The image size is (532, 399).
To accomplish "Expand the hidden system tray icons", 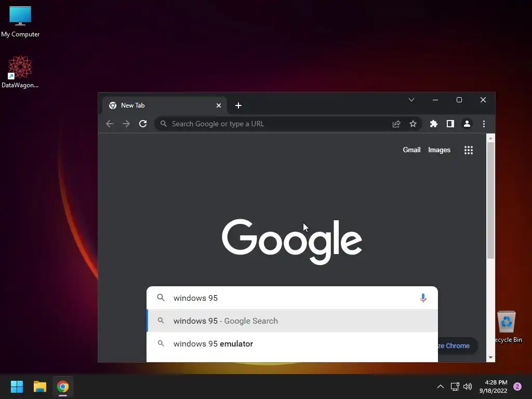I will [x=441, y=387].
